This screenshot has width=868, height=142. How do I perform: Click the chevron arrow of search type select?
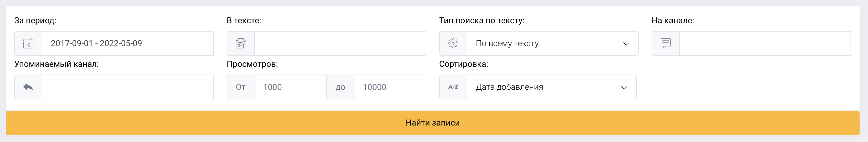(x=626, y=44)
